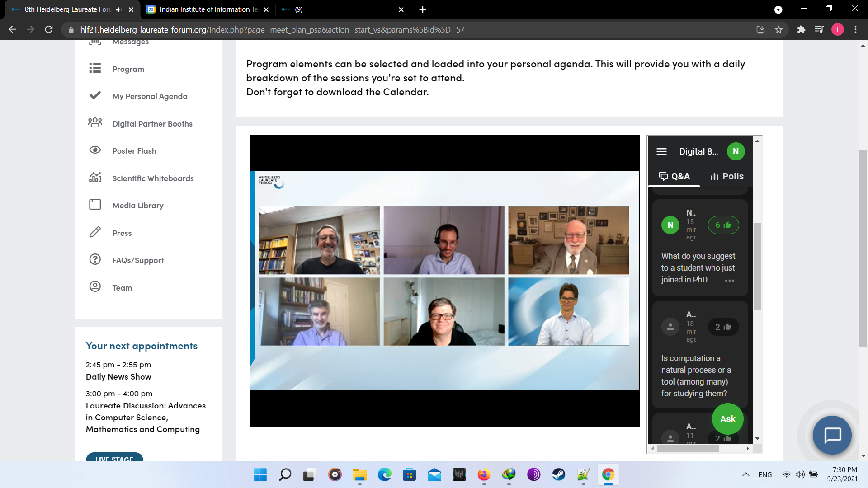868x488 pixels.
Task: Mute audio on Heidelberg Laureate tab
Action: click(119, 9)
